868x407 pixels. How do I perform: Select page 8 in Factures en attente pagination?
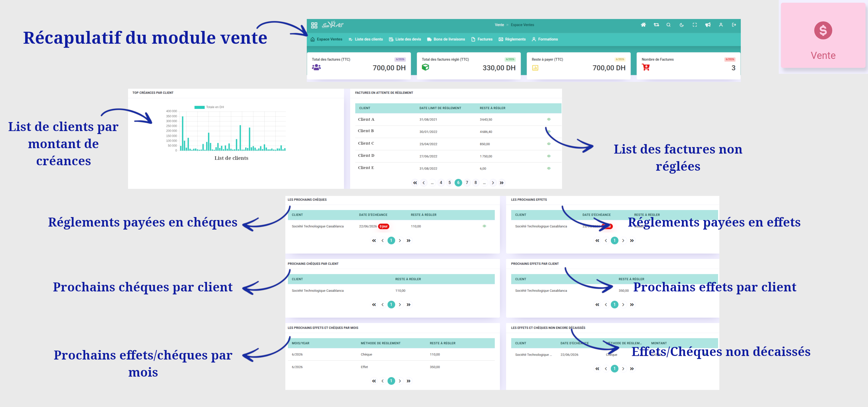click(476, 183)
